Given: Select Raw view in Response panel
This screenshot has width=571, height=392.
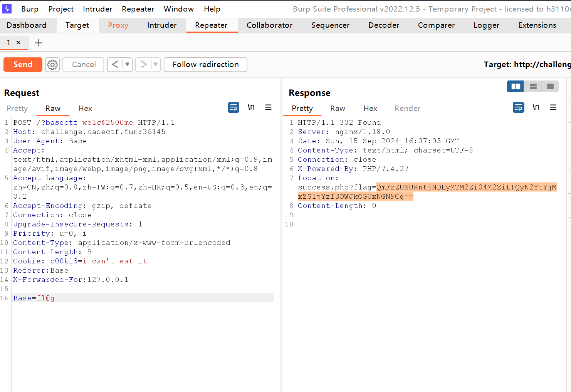Looking at the screenshot, I should pos(338,109).
